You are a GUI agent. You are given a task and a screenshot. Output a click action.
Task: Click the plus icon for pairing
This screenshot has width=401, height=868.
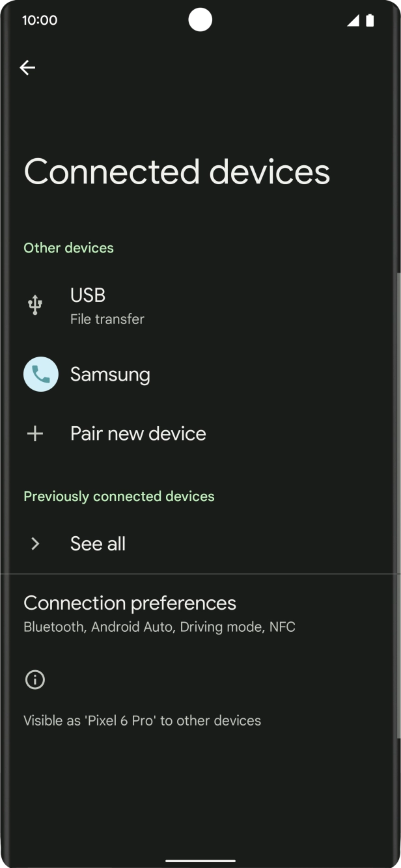pyautogui.click(x=35, y=434)
